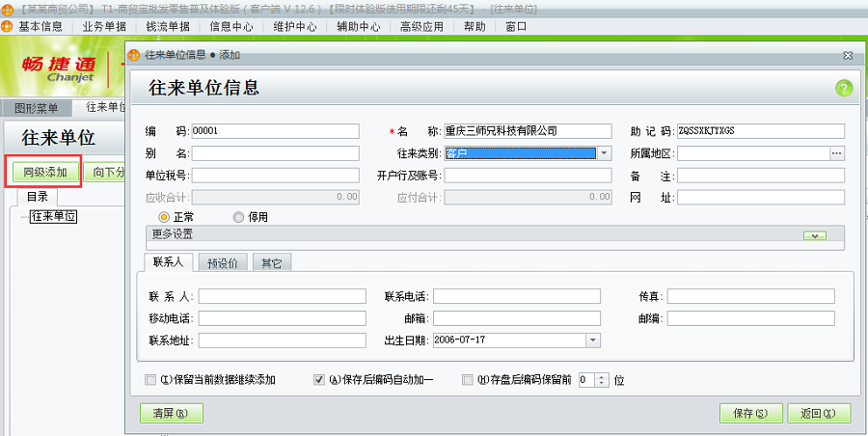Image resolution: width=868 pixels, height=436 pixels.
Task: Open the 帮助 menu
Action: pos(475,27)
